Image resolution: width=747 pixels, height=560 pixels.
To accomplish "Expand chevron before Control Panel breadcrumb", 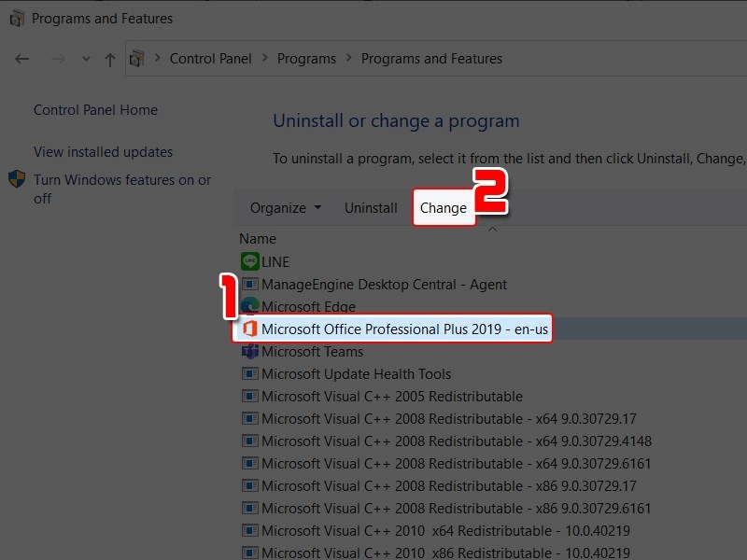I will [x=157, y=58].
